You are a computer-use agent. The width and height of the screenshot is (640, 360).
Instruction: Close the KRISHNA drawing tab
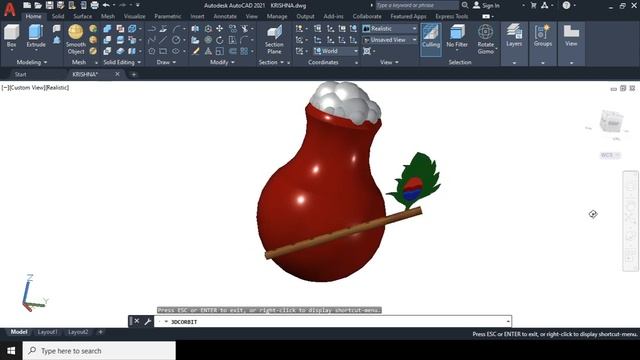click(x=118, y=74)
